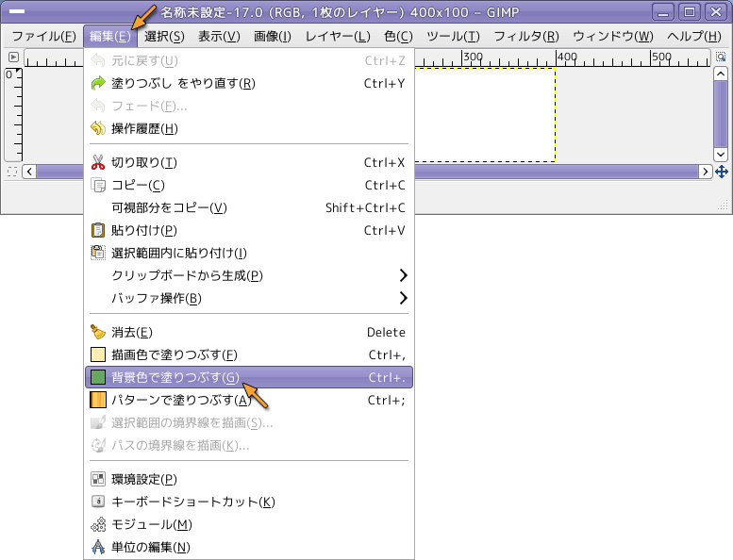Click the undo history icon beside 操作履歴
This screenshot has height=560, width=733.
tap(98, 128)
